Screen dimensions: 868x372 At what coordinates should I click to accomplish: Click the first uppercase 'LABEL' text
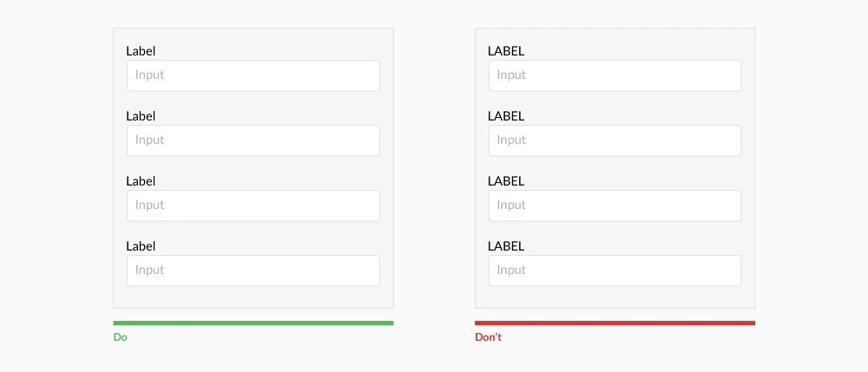click(x=506, y=51)
